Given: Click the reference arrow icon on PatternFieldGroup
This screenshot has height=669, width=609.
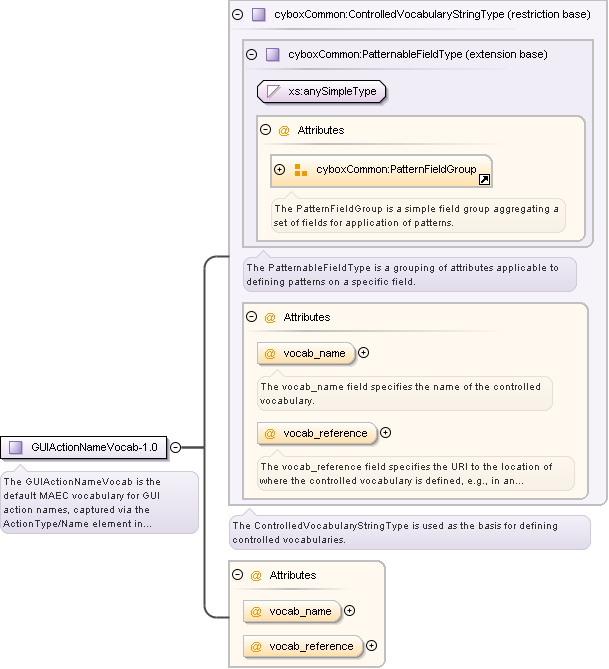Looking at the screenshot, I should [484, 180].
